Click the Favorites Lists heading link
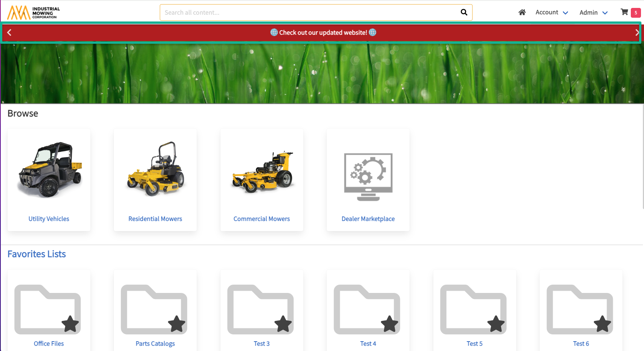The width and height of the screenshot is (644, 351). pos(37,254)
